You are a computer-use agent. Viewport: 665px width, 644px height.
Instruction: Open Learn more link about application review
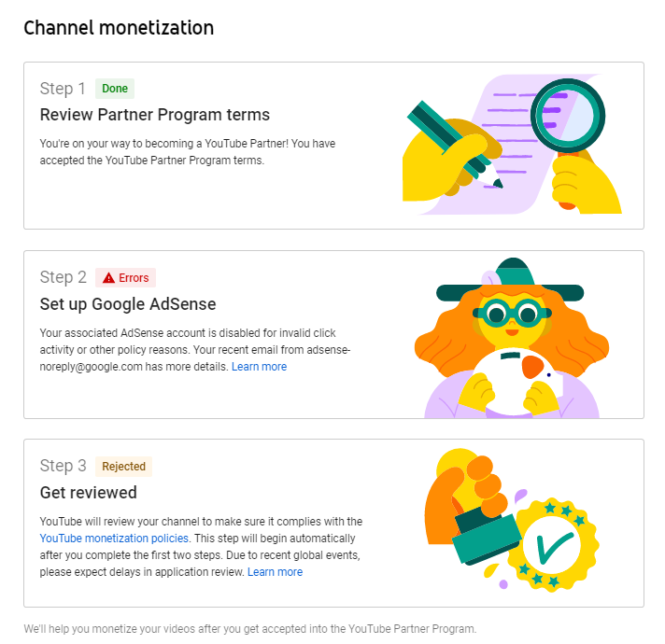click(275, 572)
